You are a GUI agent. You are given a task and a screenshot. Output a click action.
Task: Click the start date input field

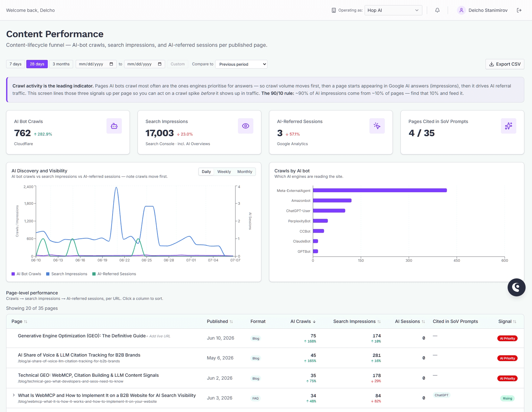[96, 64]
